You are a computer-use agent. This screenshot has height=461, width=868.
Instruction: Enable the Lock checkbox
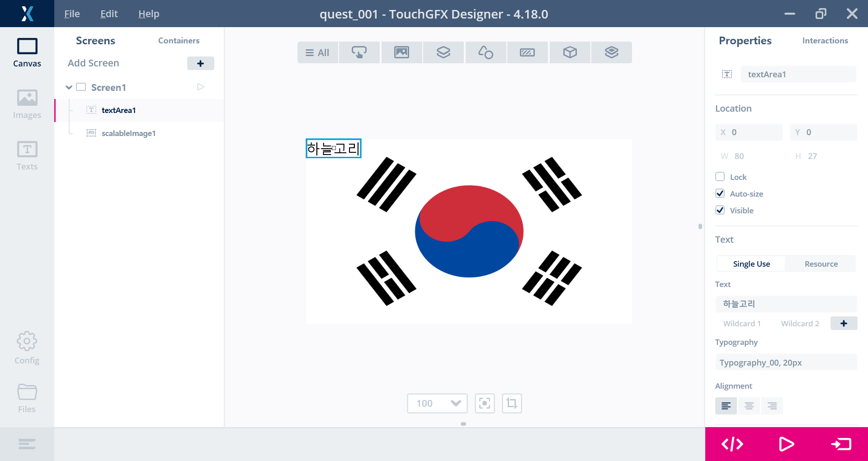click(x=720, y=177)
